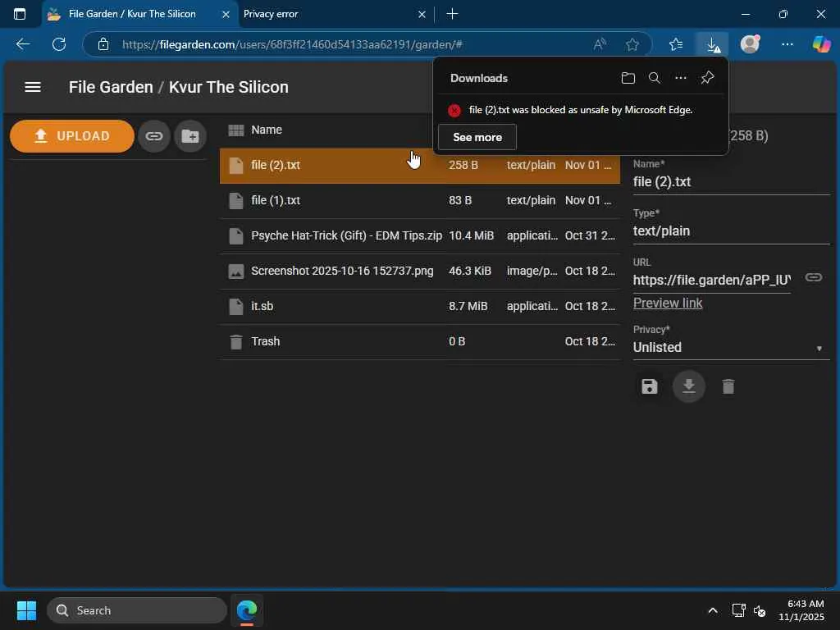This screenshot has height=630, width=840.
Task: Add page to favorites star icon
Action: click(632, 44)
